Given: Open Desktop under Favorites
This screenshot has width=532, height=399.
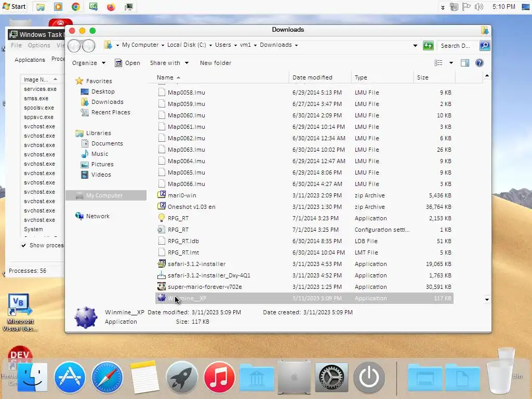Looking at the screenshot, I should [98, 91].
